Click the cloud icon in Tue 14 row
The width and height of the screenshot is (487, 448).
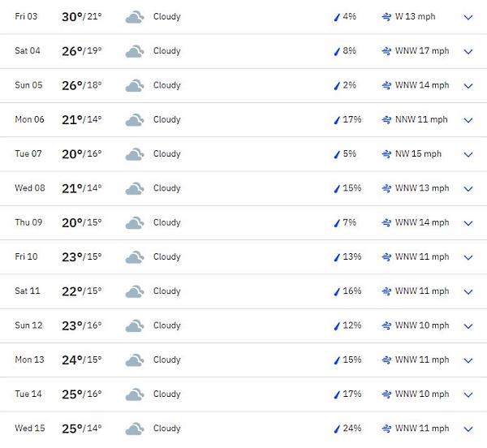click(x=135, y=394)
